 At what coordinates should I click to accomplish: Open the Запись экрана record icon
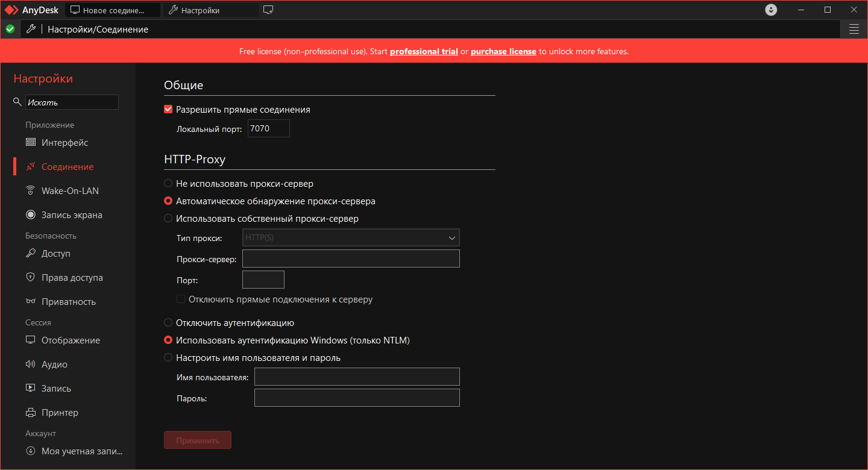(x=30, y=215)
